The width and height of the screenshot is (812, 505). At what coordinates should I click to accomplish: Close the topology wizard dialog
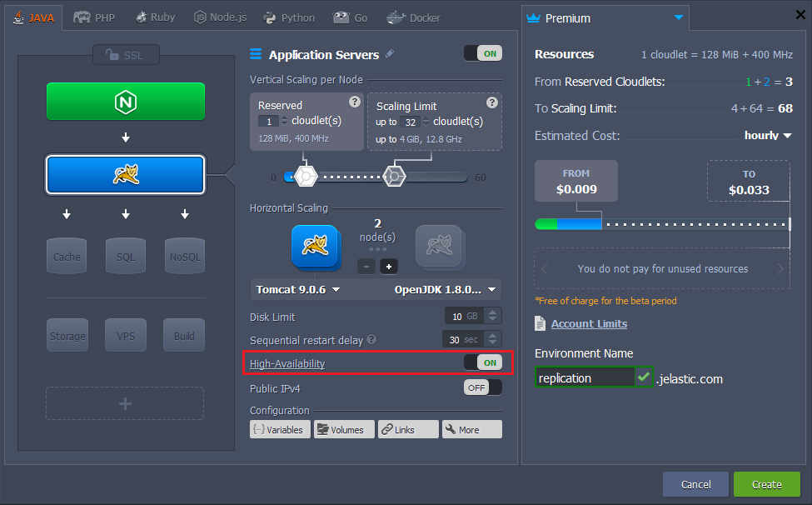tap(800, 14)
